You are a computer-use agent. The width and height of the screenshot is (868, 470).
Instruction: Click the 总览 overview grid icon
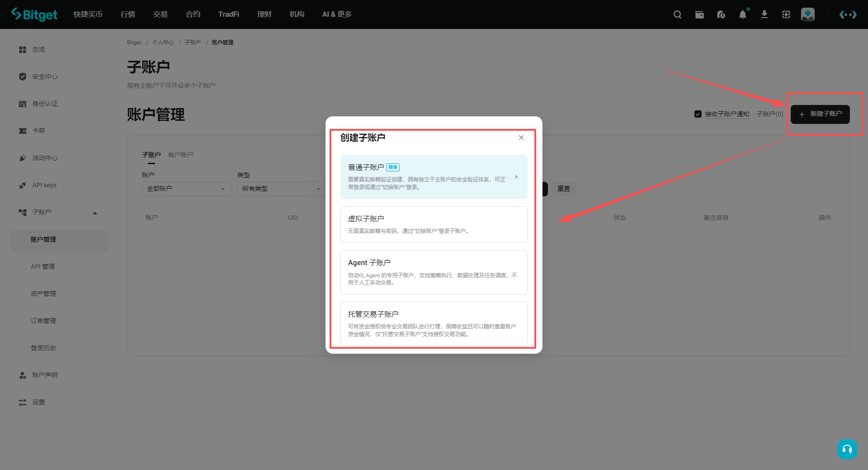point(23,49)
